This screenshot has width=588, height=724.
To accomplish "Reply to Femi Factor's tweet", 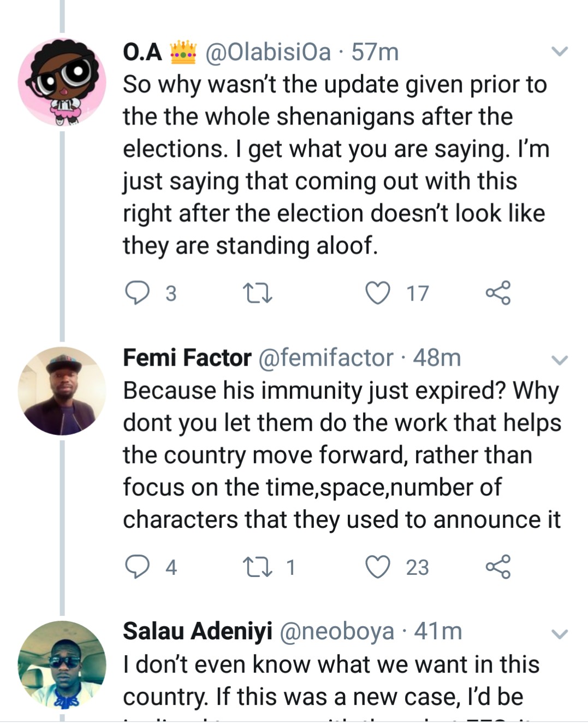I will coord(138,567).
